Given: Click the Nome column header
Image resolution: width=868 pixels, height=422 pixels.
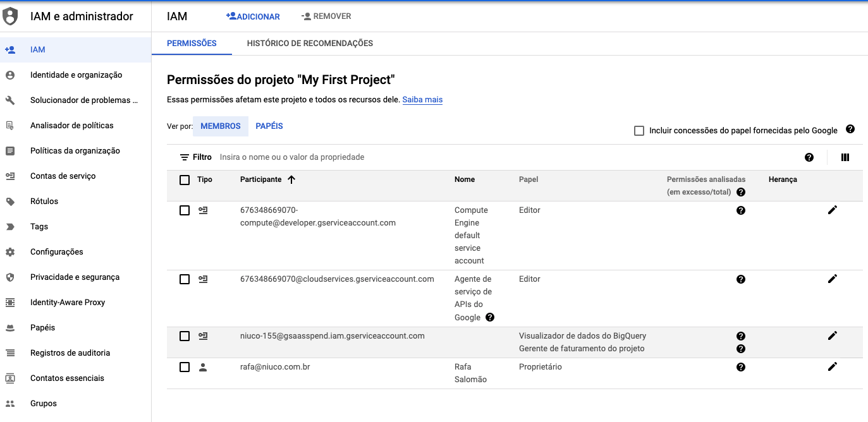Looking at the screenshot, I should (x=465, y=179).
